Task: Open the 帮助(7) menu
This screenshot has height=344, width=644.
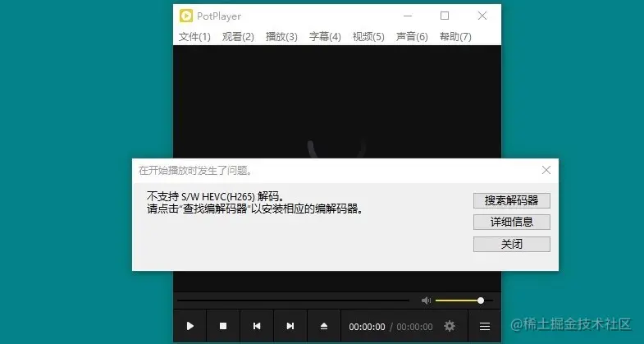Action: click(455, 37)
